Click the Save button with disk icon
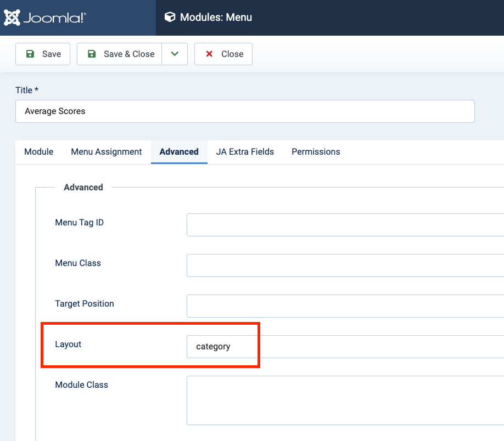This screenshot has width=504, height=441. 43,54
